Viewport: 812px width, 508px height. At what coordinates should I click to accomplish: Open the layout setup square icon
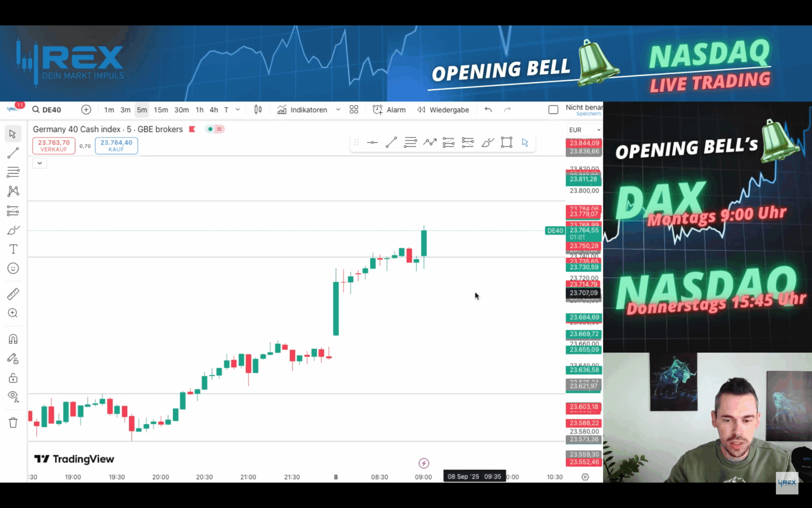pos(553,110)
